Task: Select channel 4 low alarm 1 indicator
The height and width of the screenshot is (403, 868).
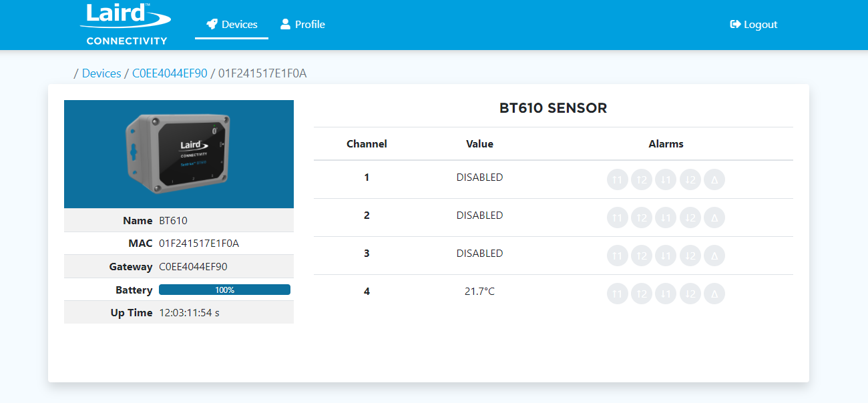Action: (666, 294)
